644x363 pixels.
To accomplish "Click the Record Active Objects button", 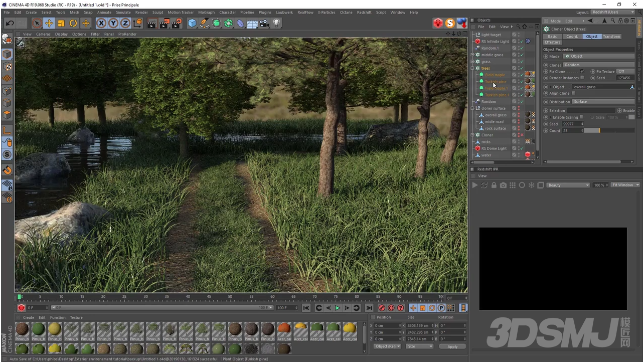I will 382,308.
